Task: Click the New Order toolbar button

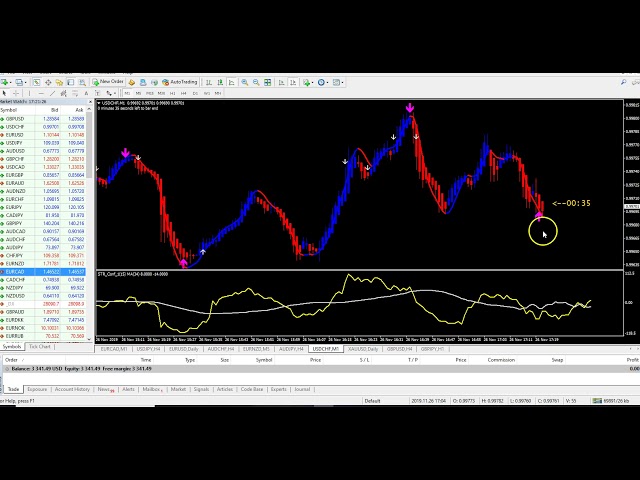Action: point(110,82)
